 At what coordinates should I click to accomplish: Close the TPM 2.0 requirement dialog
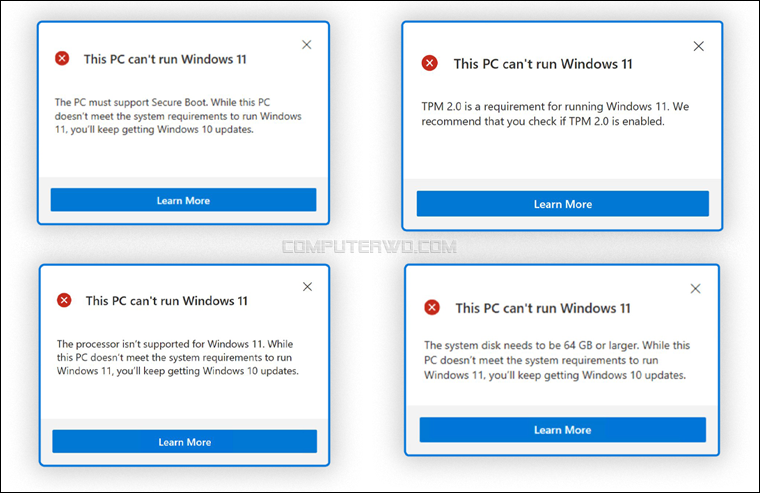tap(698, 46)
